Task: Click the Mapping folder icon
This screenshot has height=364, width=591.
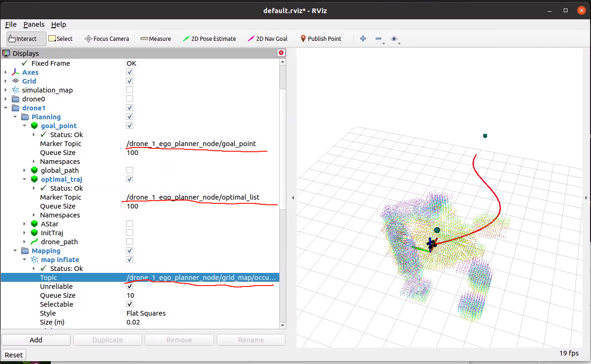Action: 25,251
